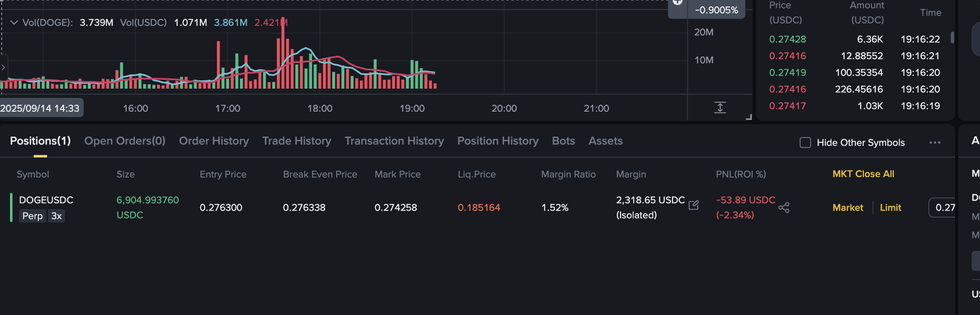Image resolution: width=980 pixels, height=315 pixels.
Task: Click the Symbol column header
Action: pos(33,174)
